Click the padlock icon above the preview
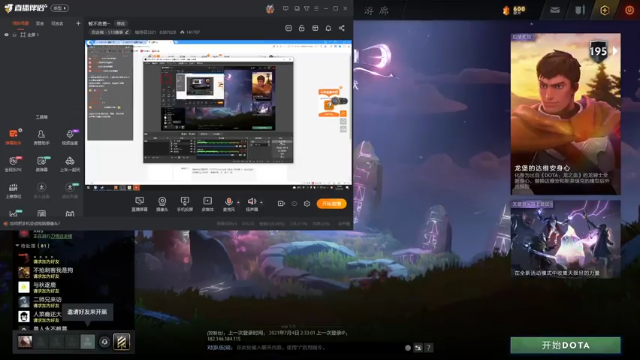The width and height of the screenshot is (640, 360). [302, 28]
